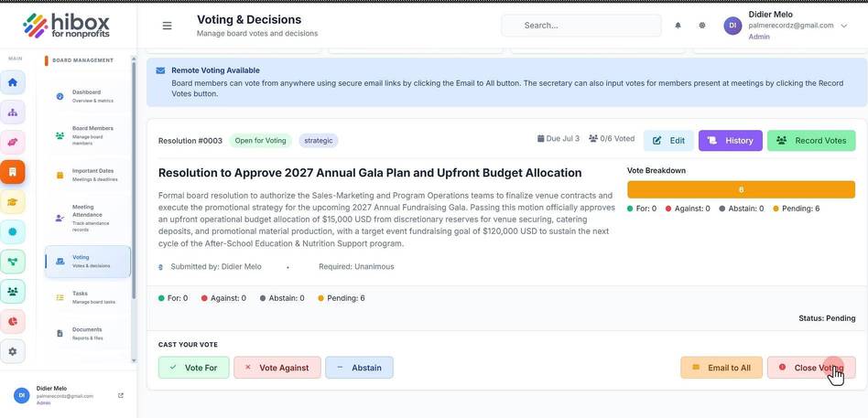Screen dimensions: 868x418
Task: Select the organization chart icon in rail
Action: (x=13, y=113)
